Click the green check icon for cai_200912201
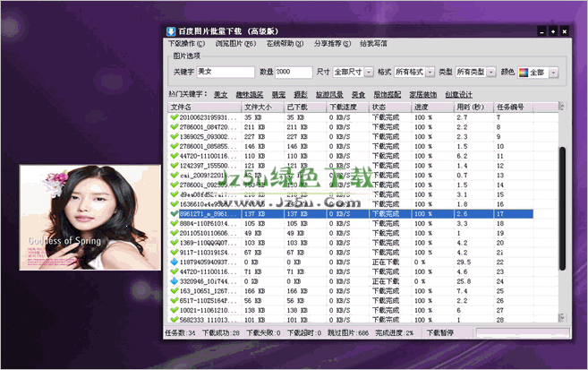Image resolution: width=588 pixels, height=370 pixels. pyautogui.click(x=174, y=176)
